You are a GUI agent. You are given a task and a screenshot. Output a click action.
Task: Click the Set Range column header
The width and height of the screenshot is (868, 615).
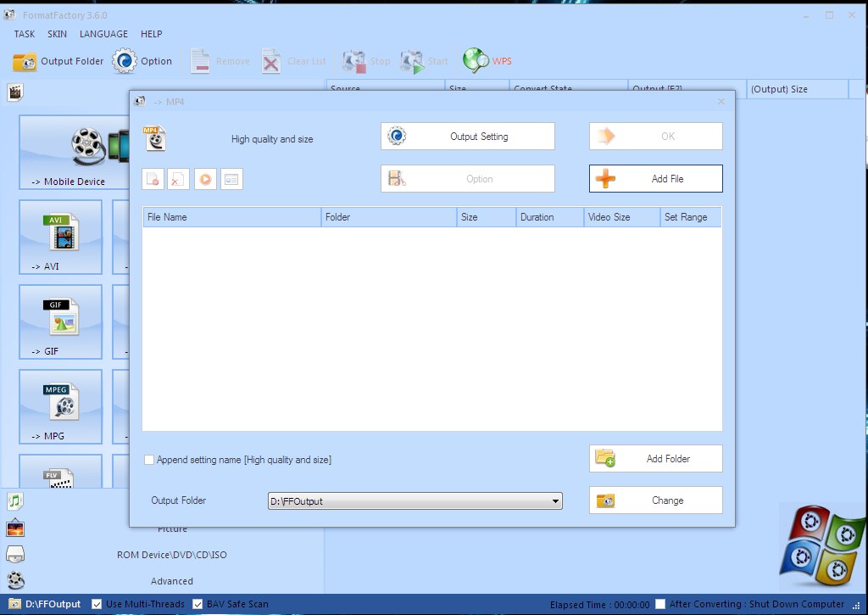point(691,217)
